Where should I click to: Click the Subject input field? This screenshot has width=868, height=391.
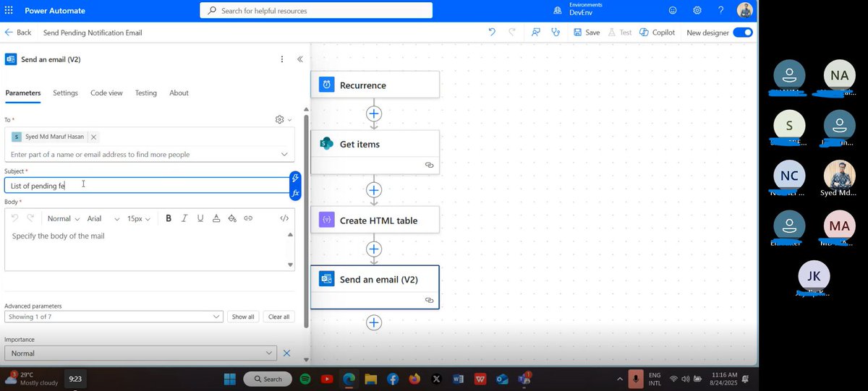click(x=146, y=186)
